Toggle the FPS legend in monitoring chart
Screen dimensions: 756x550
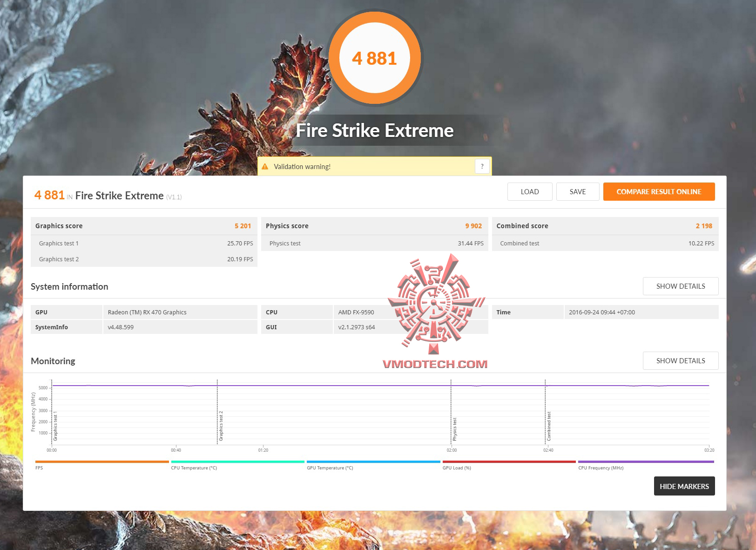pyautogui.click(x=102, y=465)
